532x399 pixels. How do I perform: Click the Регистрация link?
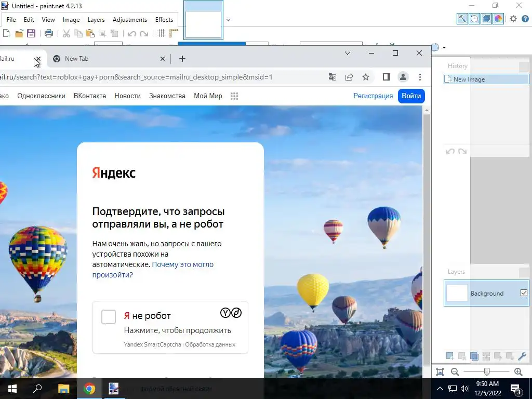click(373, 96)
